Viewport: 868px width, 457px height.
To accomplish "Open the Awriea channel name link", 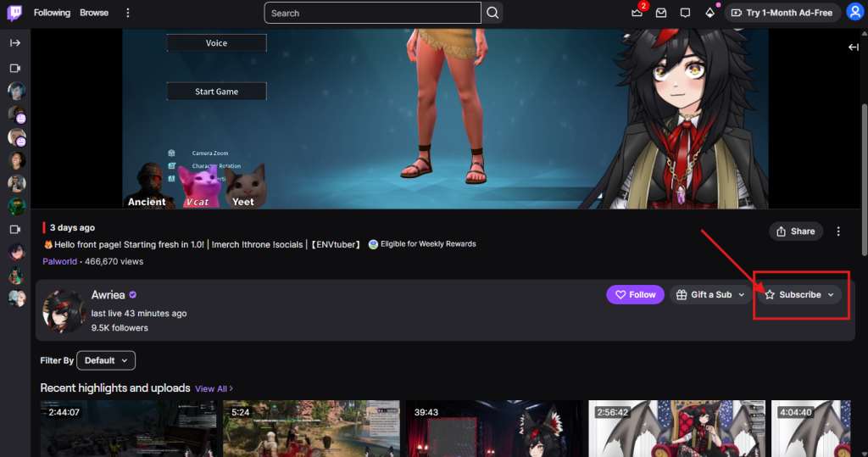I will point(108,295).
